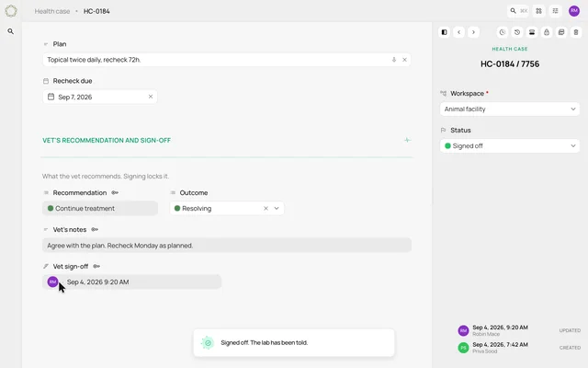The height and width of the screenshot is (368, 588).
Task: Go to previous record with left chevron
Action: coord(459,32)
